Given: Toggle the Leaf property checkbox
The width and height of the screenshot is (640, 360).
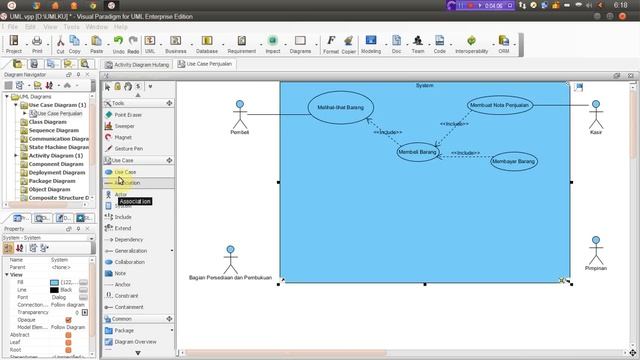Looking at the screenshot, I should coord(68,342).
